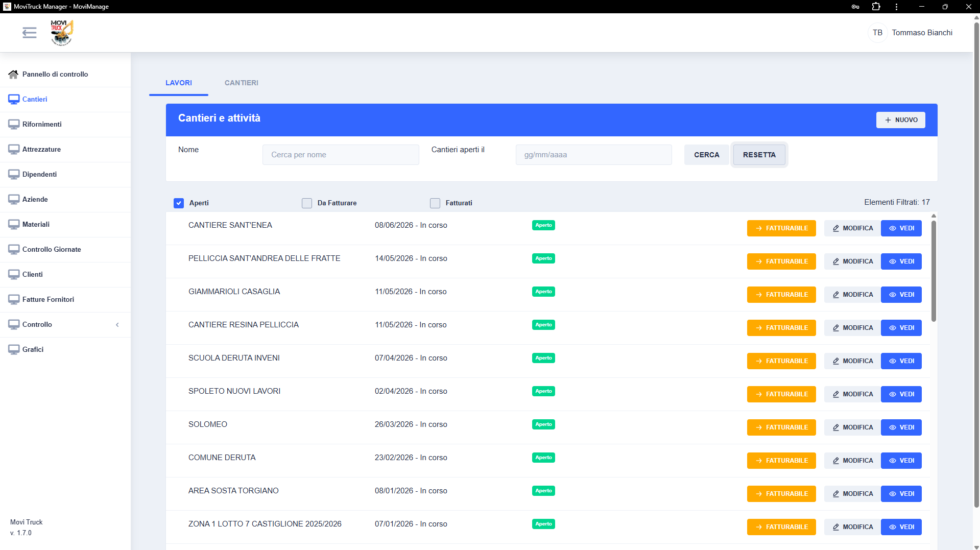This screenshot has width=980, height=550.
Task: Click the Elementi Filtrati: 17 counter
Action: point(897,202)
